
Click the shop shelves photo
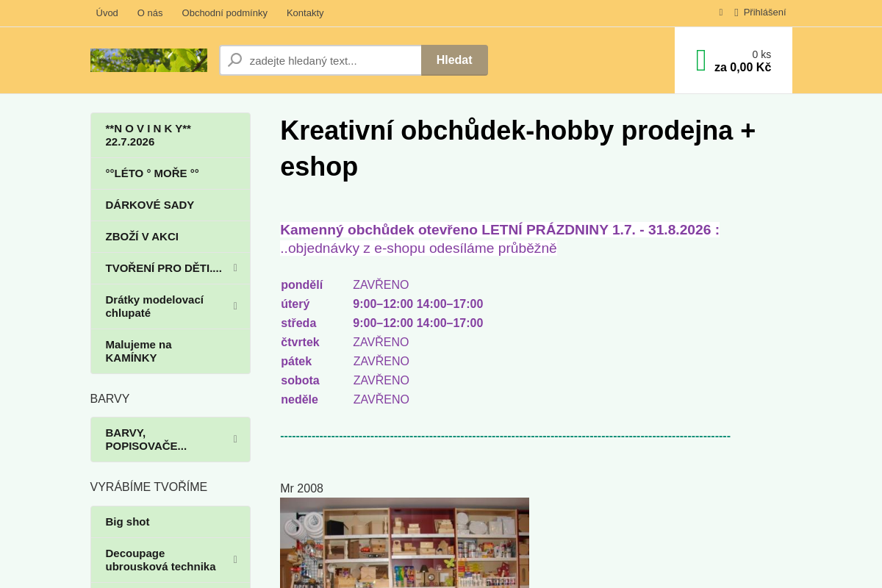404,542
